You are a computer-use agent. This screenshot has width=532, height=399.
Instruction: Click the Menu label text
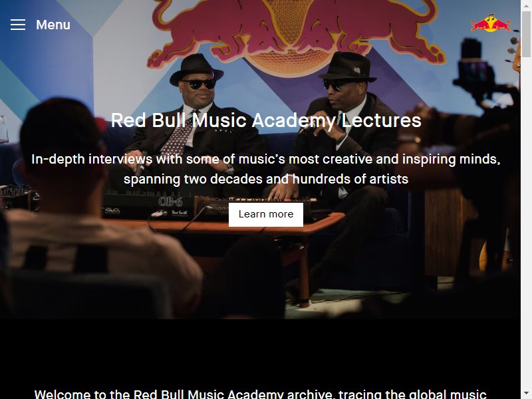(x=53, y=25)
